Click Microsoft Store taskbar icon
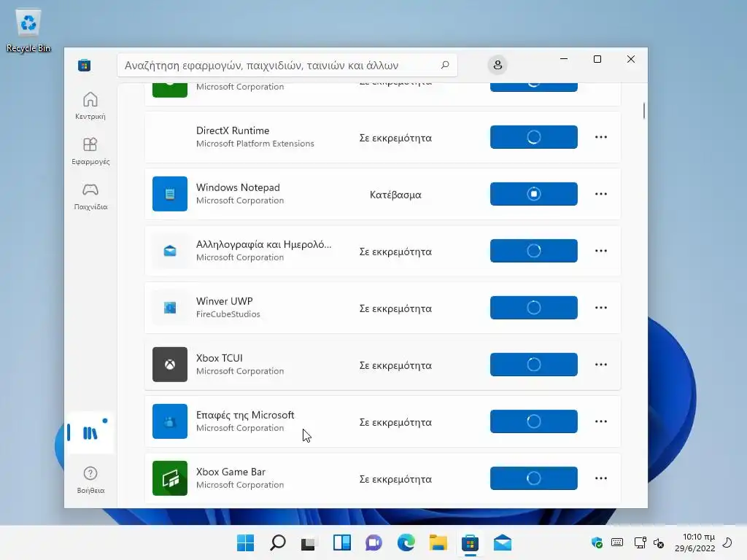747x560 pixels. coord(470,542)
